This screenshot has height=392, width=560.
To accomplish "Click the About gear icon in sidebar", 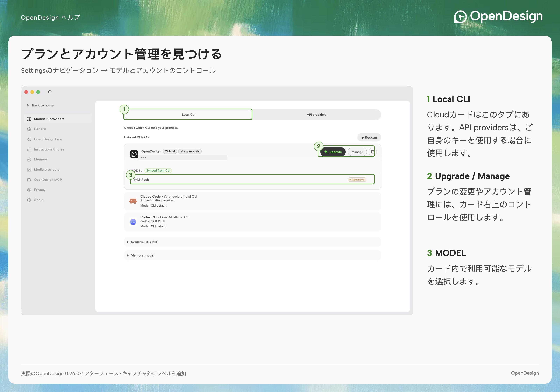I will tap(29, 200).
